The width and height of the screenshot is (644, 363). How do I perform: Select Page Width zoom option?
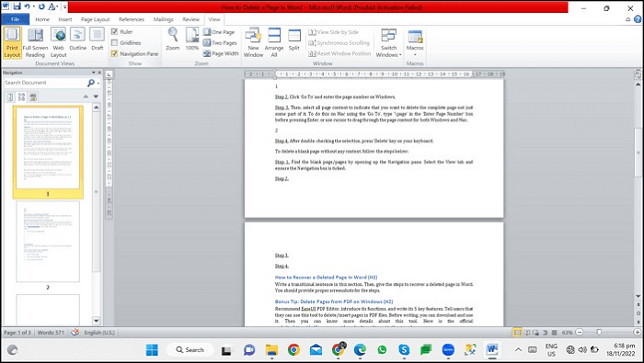point(221,53)
